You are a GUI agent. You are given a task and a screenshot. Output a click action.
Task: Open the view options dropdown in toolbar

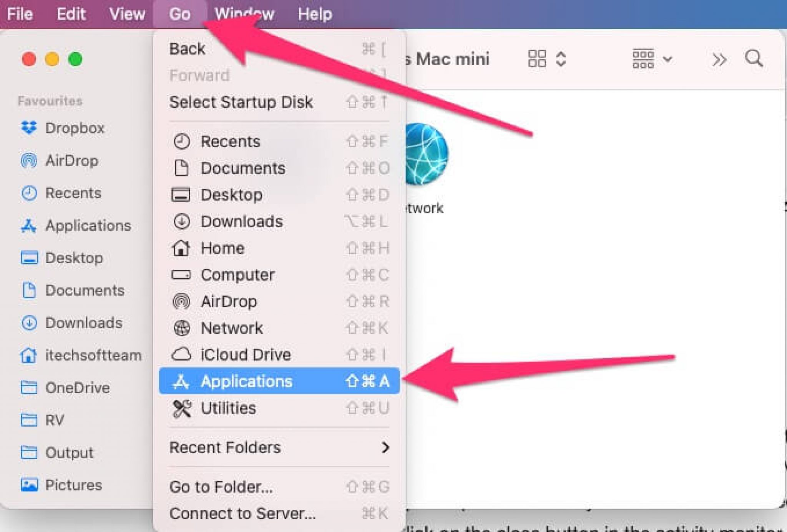668,59
